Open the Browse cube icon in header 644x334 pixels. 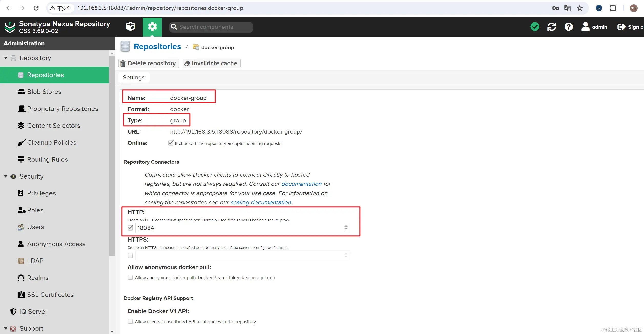pos(130,27)
